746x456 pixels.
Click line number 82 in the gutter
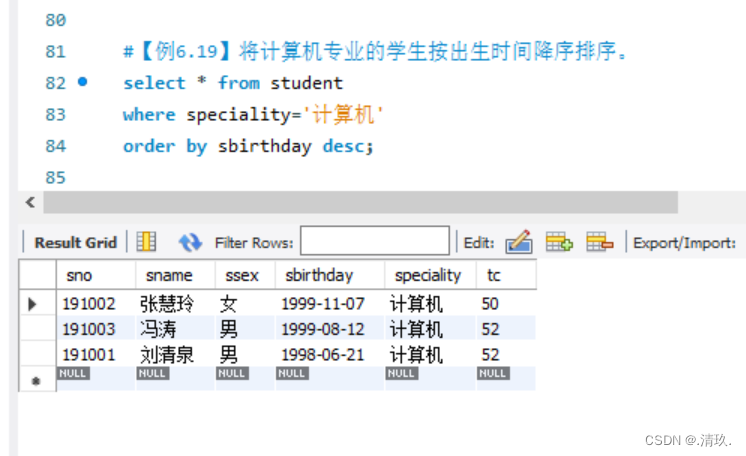click(x=56, y=83)
